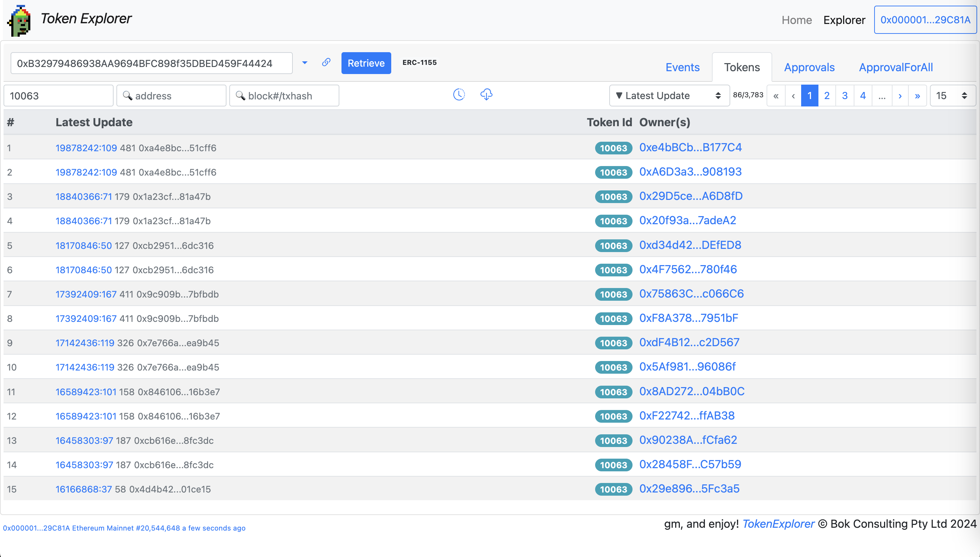Go to page 3 of results
The image size is (980, 557).
click(845, 96)
